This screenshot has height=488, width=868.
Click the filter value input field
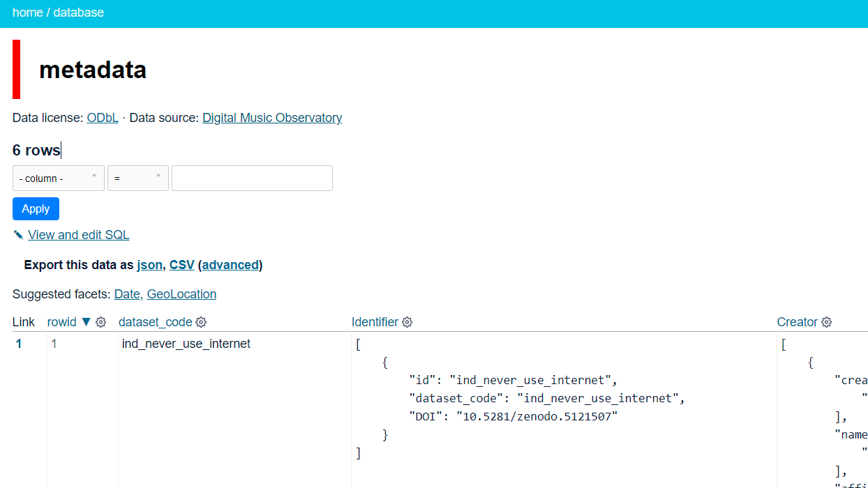pos(251,178)
